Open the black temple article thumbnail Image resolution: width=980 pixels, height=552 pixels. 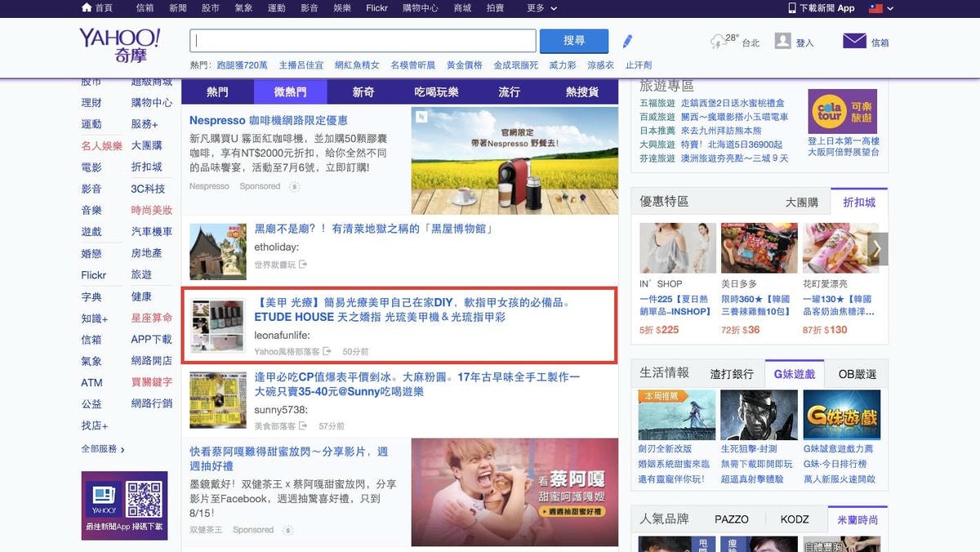(217, 252)
